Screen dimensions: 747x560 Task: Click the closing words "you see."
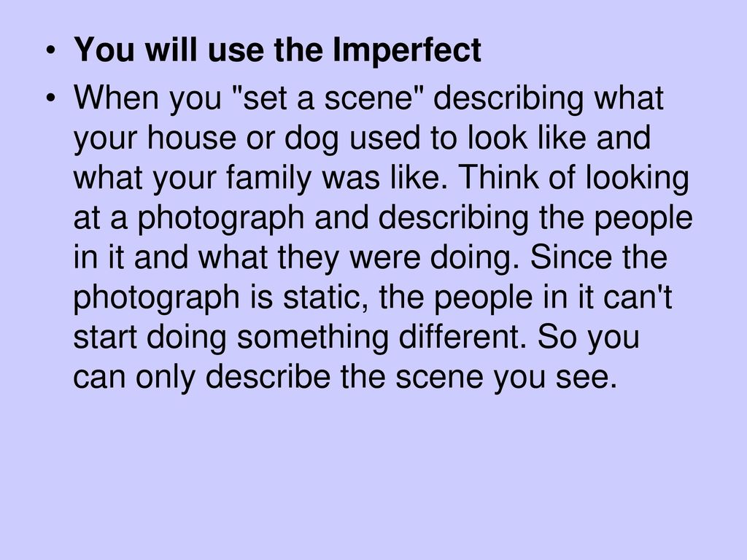[x=555, y=378]
